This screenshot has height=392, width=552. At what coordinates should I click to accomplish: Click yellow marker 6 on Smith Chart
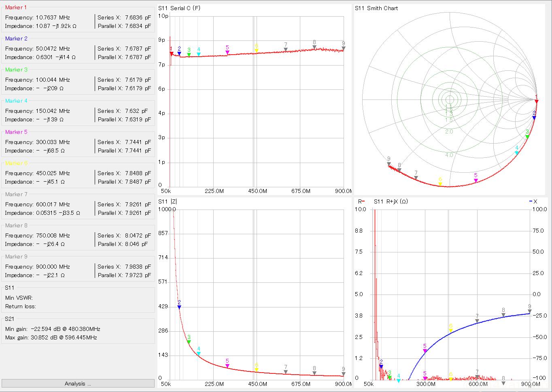click(x=440, y=184)
